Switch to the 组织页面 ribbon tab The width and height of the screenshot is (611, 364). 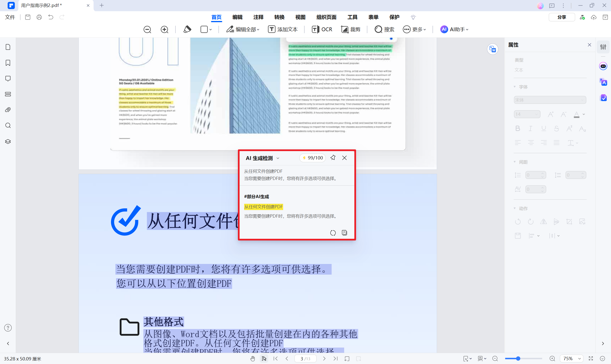pyautogui.click(x=326, y=17)
